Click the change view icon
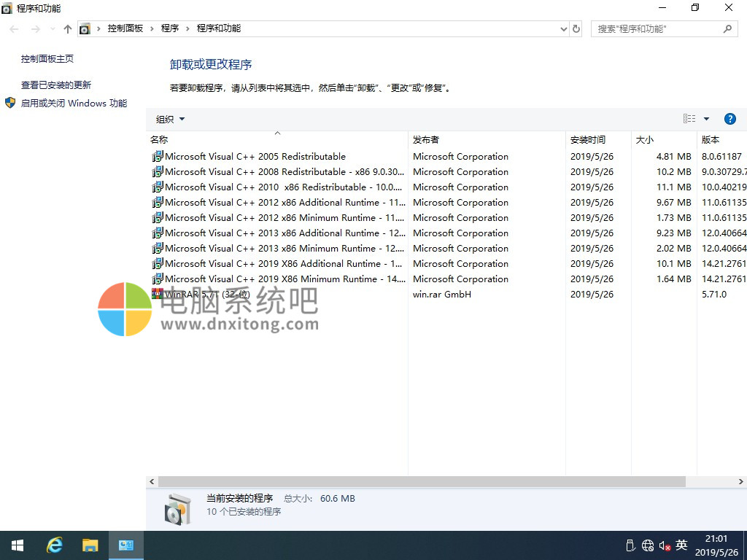 [689, 119]
